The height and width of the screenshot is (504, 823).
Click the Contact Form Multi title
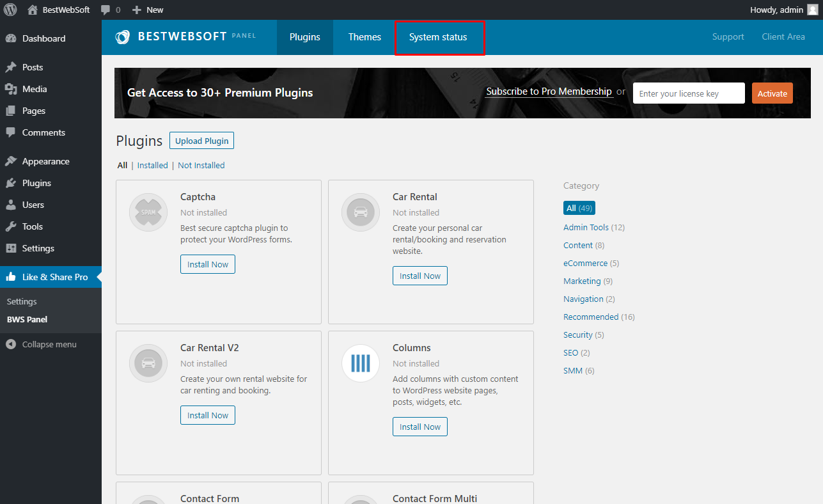tap(435, 498)
